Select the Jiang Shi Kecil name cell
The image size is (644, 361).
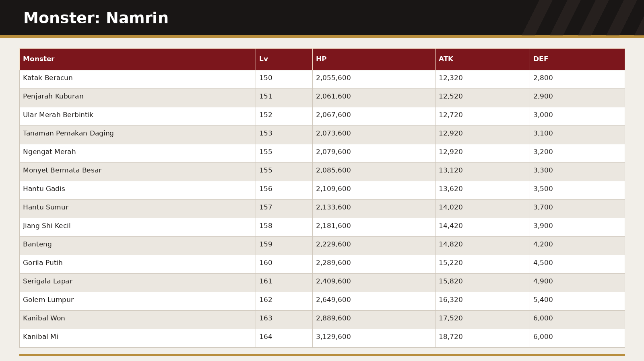tap(138, 227)
